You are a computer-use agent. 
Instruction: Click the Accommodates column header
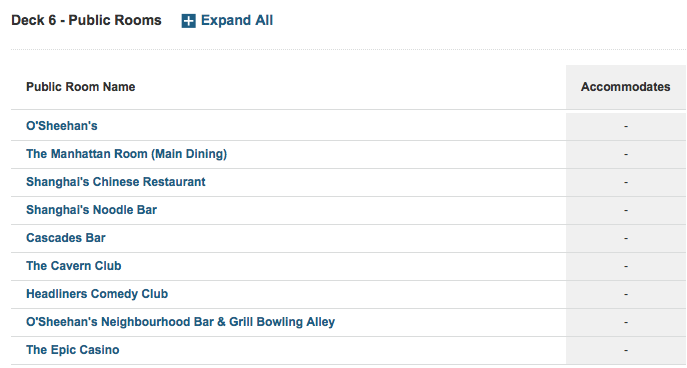click(626, 87)
